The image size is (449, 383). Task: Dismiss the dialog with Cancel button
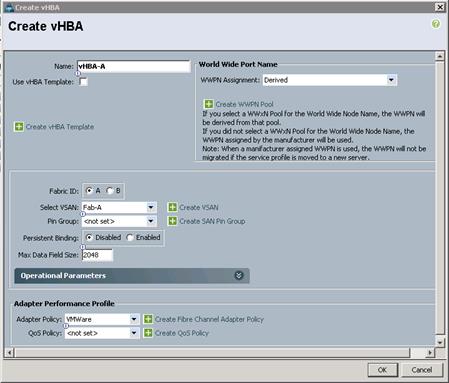click(422, 370)
